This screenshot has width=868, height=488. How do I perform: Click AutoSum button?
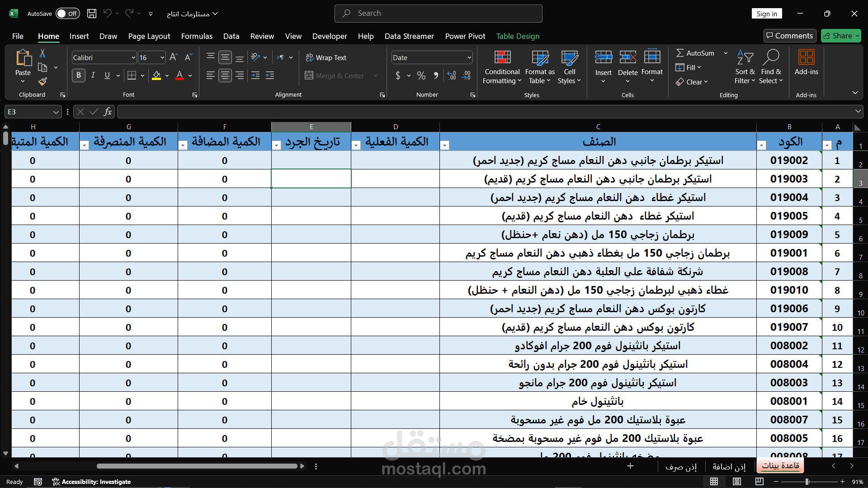click(696, 53)
